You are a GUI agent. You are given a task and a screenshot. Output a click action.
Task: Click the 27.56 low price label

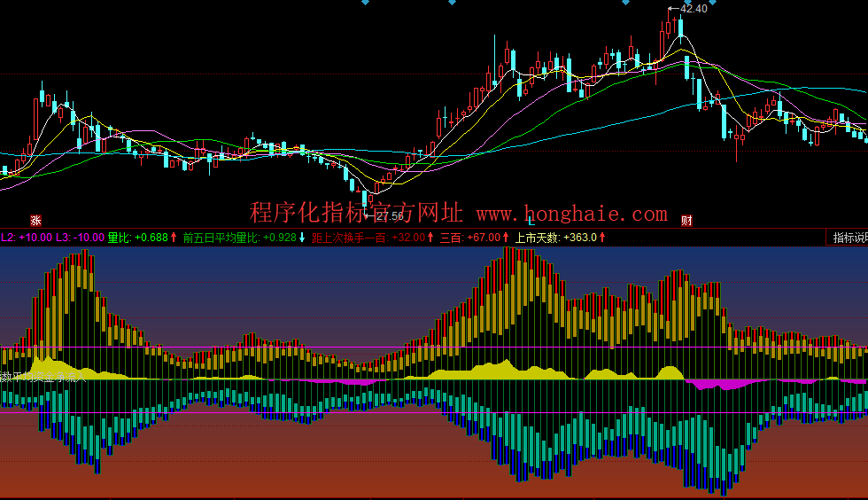(x=389, y=216)
